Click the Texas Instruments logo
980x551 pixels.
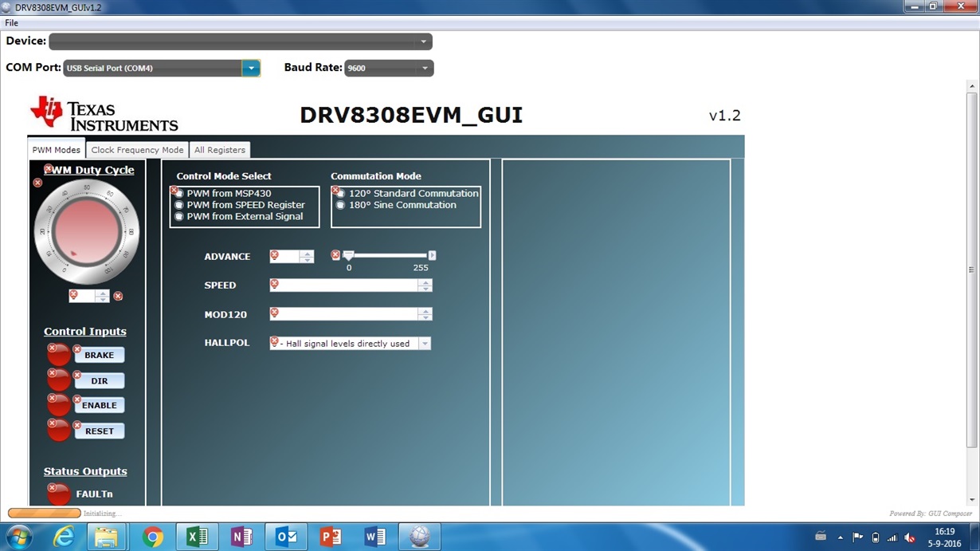pyautogui.click(x=104, y=114)
